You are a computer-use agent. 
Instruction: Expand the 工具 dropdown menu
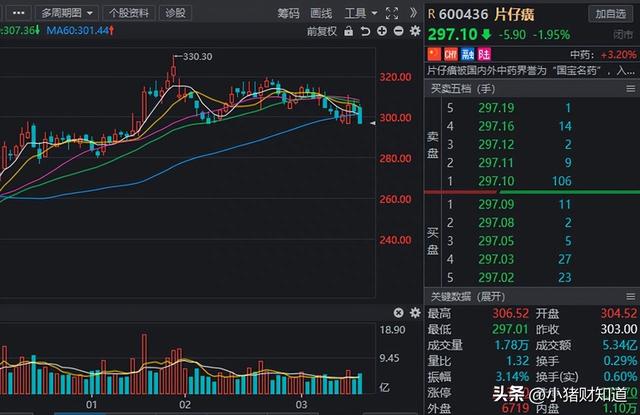point(361,13)
